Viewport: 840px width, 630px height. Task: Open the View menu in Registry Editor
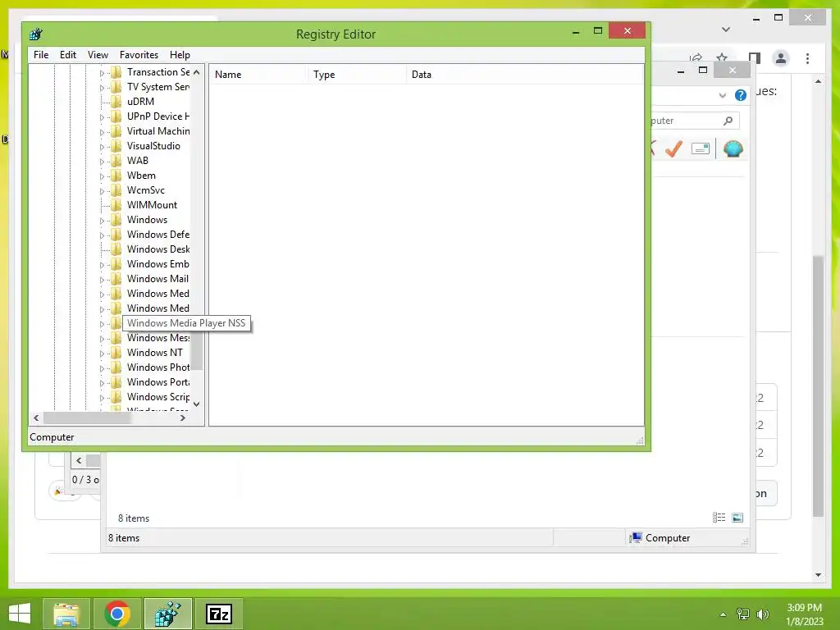coord(98,55)
